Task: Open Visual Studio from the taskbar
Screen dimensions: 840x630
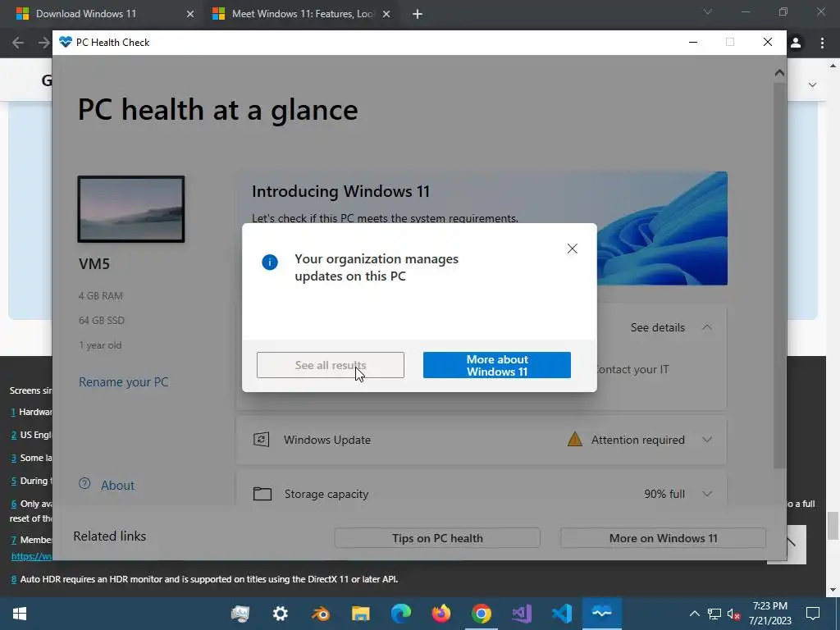Action: tap(521, 614)
